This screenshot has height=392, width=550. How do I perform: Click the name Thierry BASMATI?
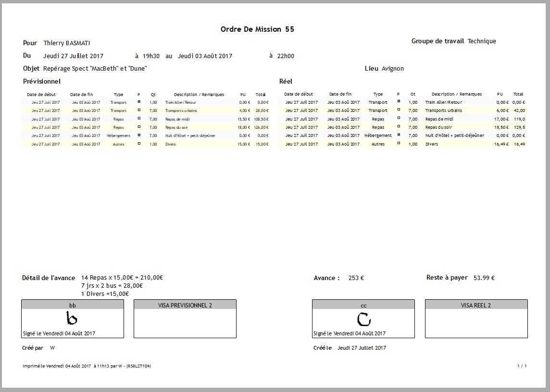point(66,43)
